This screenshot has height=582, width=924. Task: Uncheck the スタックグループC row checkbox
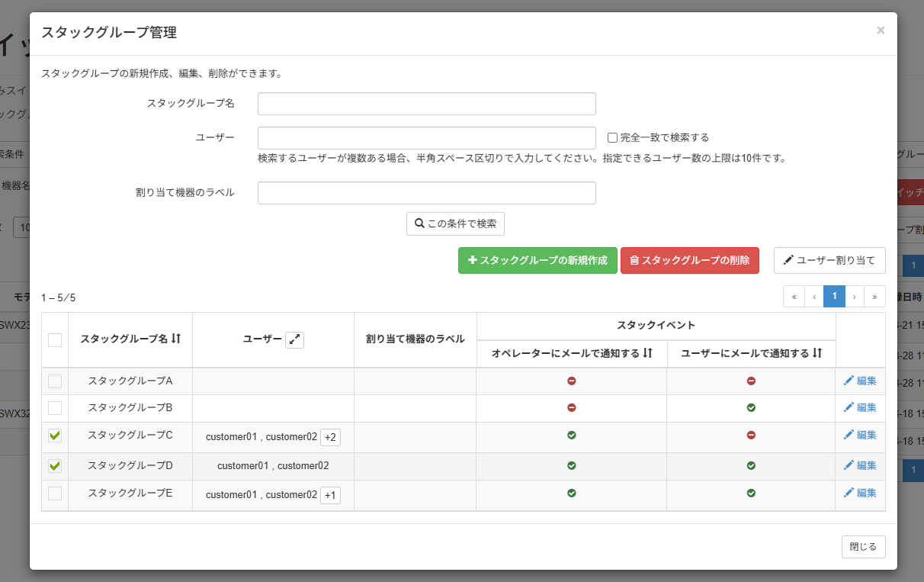(54, 436)
